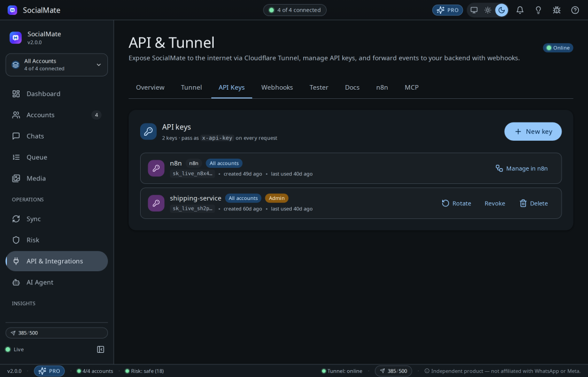Click the Online status badge
Image resolution: width=588 pixels, height=377 pixels.
[558, 48]
